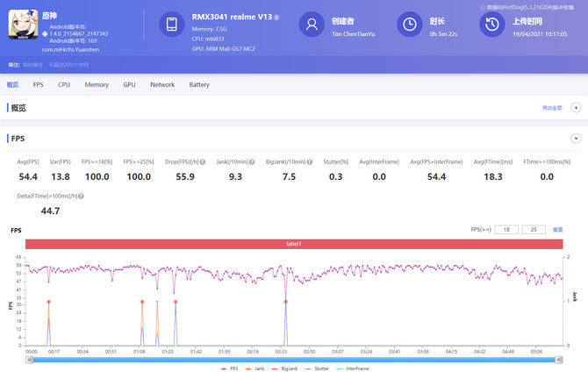Click the export all link
Screen dimensions: 588x372
point(552,108)
